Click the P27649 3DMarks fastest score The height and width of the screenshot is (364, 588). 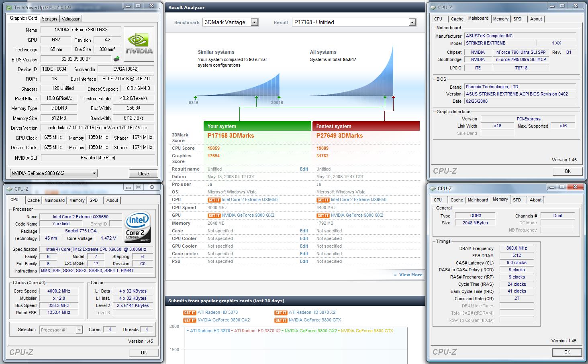(x=339, y=136)
